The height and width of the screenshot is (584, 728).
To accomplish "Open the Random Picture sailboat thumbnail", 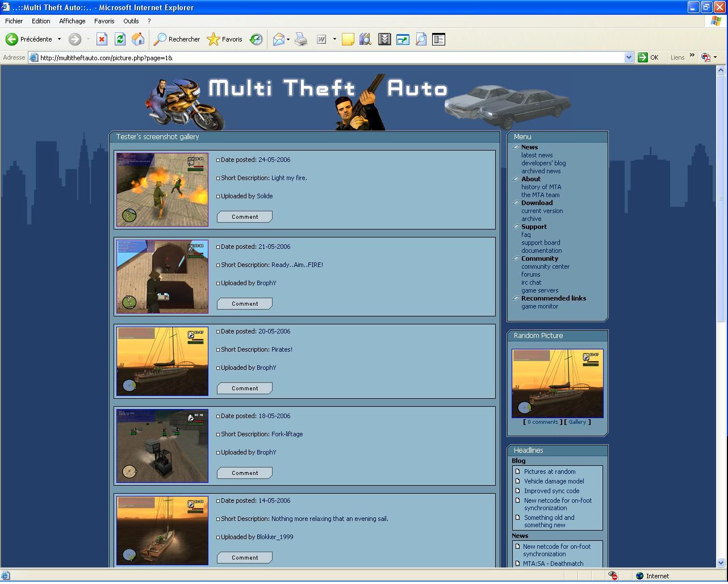I will coord(558,383).
